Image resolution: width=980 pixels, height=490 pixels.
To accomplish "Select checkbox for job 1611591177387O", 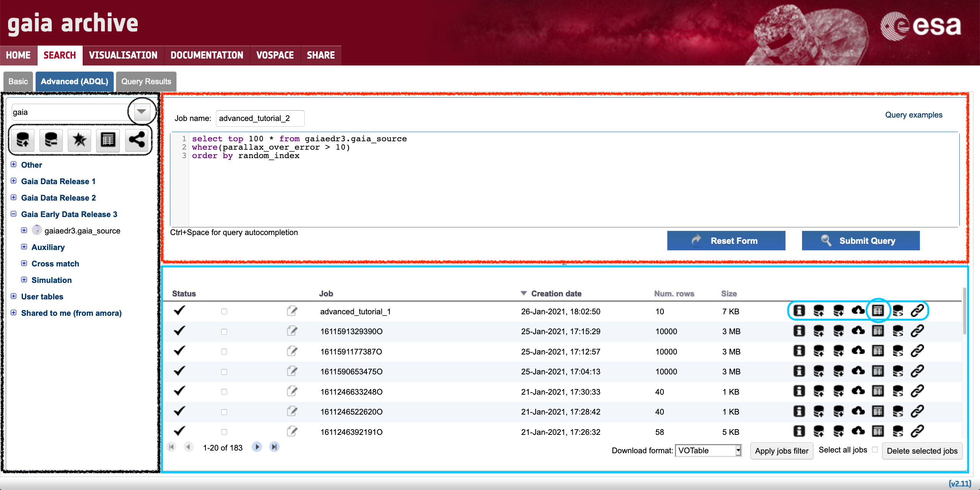I will click(224, 351).
